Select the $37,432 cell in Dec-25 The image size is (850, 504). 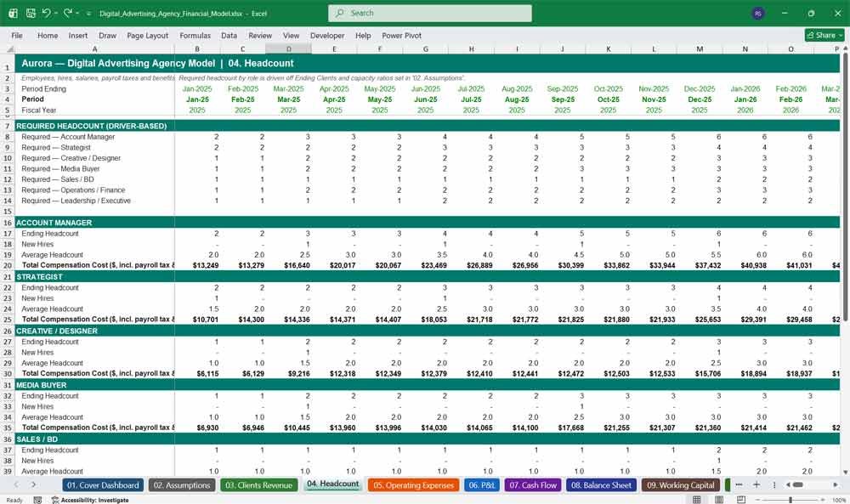click(700, 265)
